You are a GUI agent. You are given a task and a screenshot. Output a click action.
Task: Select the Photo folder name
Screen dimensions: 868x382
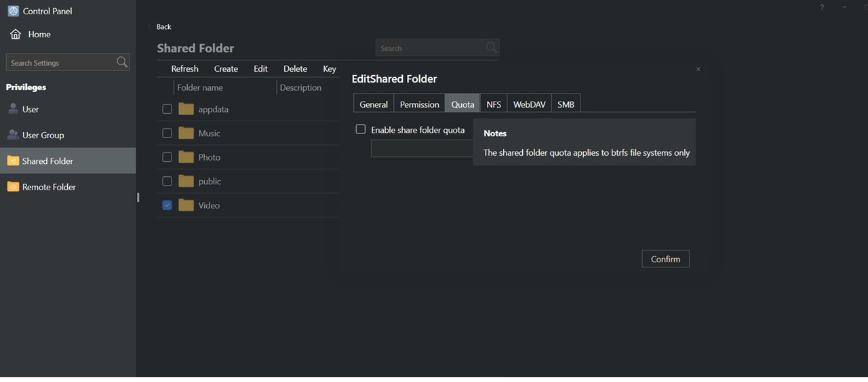pos(209,157)
